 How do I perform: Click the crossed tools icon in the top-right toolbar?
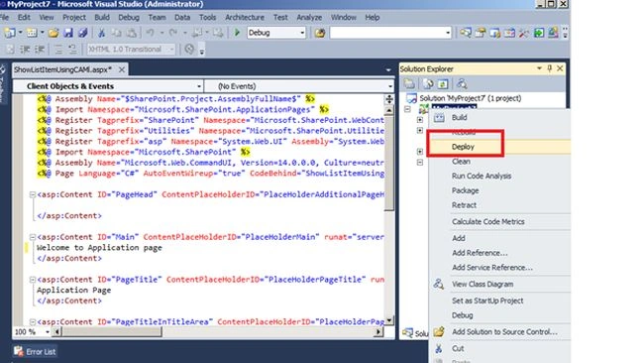coord(524,33)
